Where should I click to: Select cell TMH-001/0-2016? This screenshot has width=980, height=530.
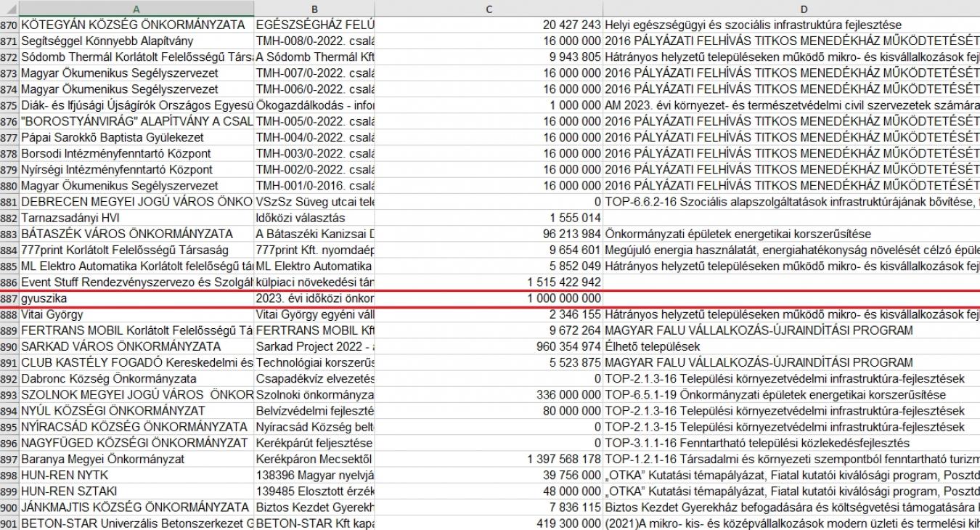pyautogui.click(x=314, y=186)
